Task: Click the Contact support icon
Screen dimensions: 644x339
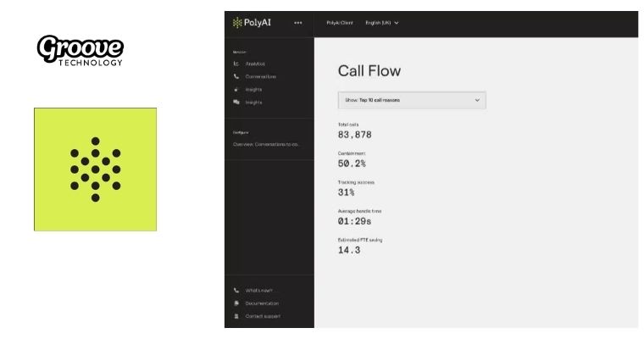Action: (x=236, y=316)
